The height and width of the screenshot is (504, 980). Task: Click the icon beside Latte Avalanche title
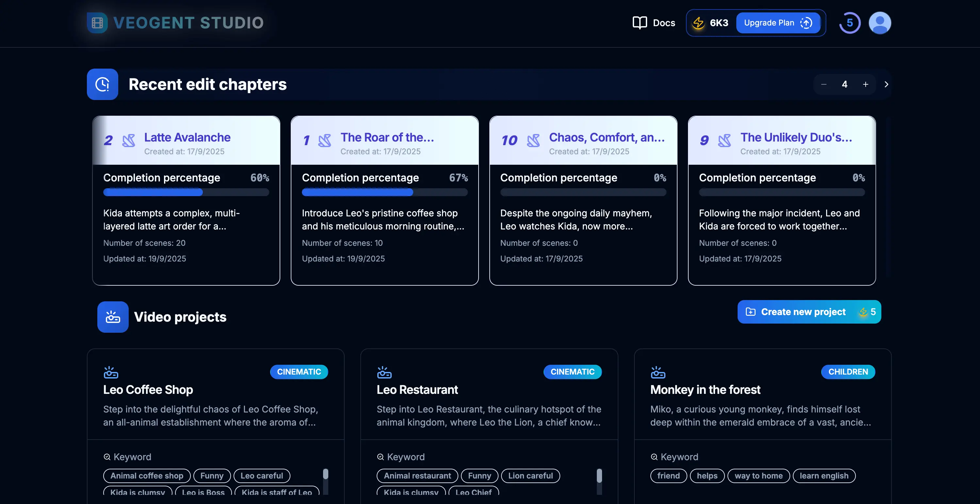(x=129, y=141)
